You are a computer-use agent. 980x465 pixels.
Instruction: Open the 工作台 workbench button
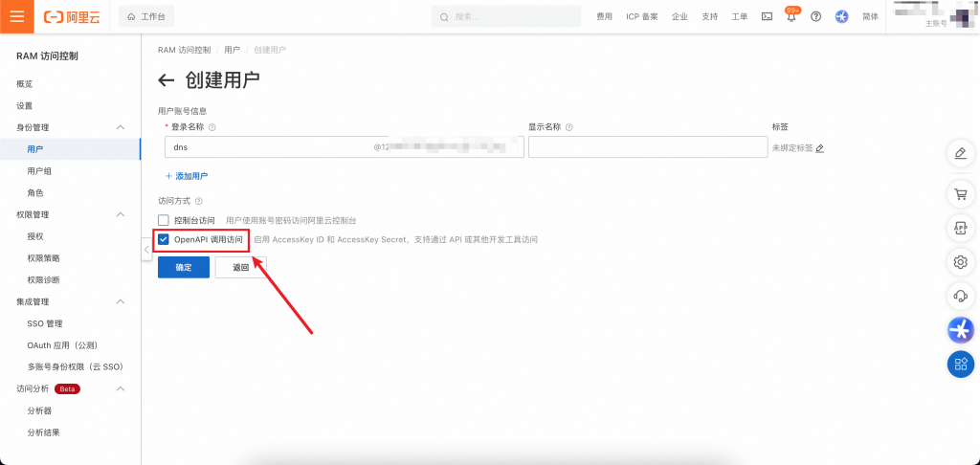click(x=146, y=17)
